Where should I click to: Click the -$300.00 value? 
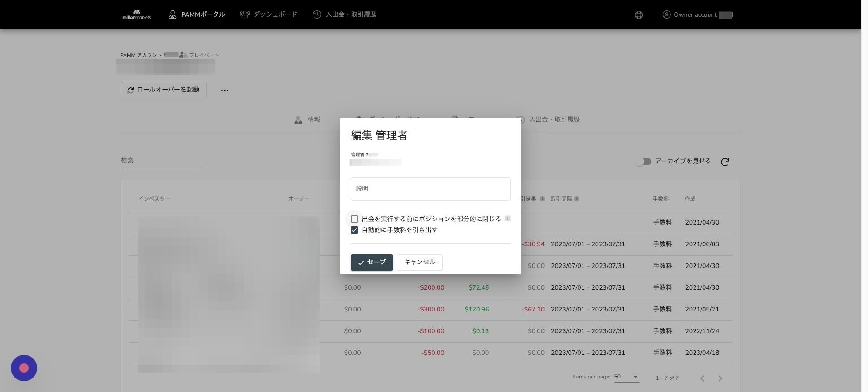(x=431, y=309)
